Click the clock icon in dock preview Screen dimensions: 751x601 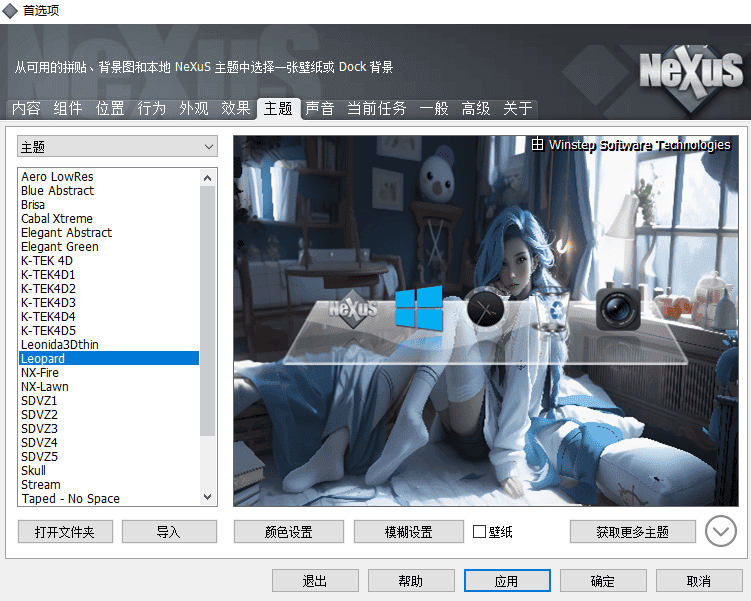[x=485, y=309]
